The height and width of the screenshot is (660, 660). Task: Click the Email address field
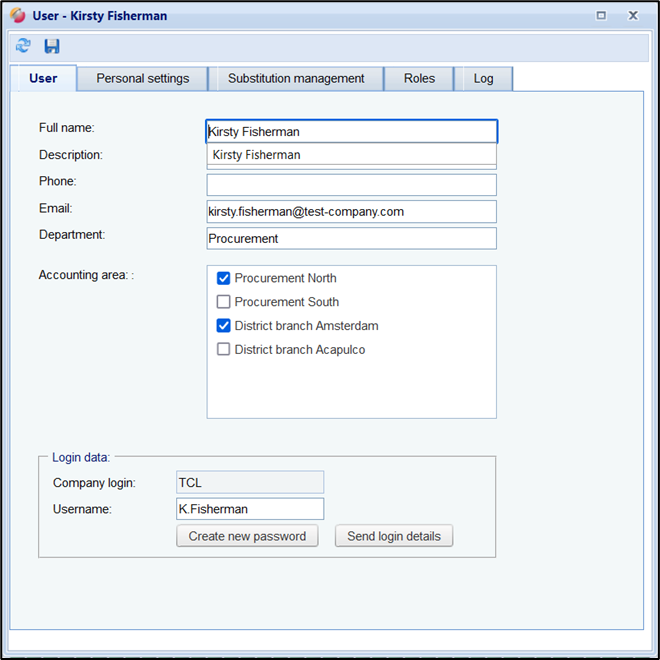point(350,212)
